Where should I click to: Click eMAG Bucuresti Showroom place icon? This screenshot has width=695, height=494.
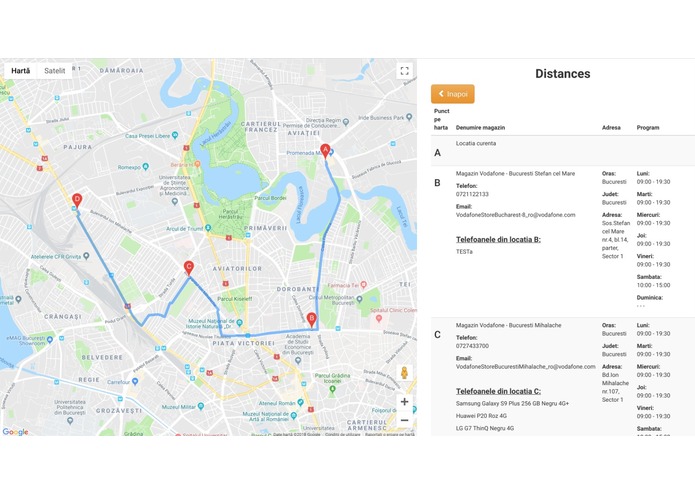pyautogui.click(x=50, y=340)
